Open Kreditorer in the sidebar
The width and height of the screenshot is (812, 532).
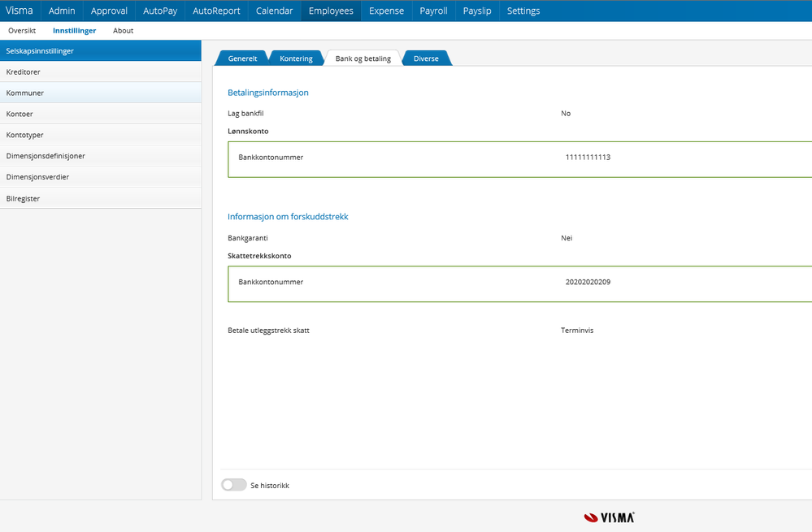101,72
